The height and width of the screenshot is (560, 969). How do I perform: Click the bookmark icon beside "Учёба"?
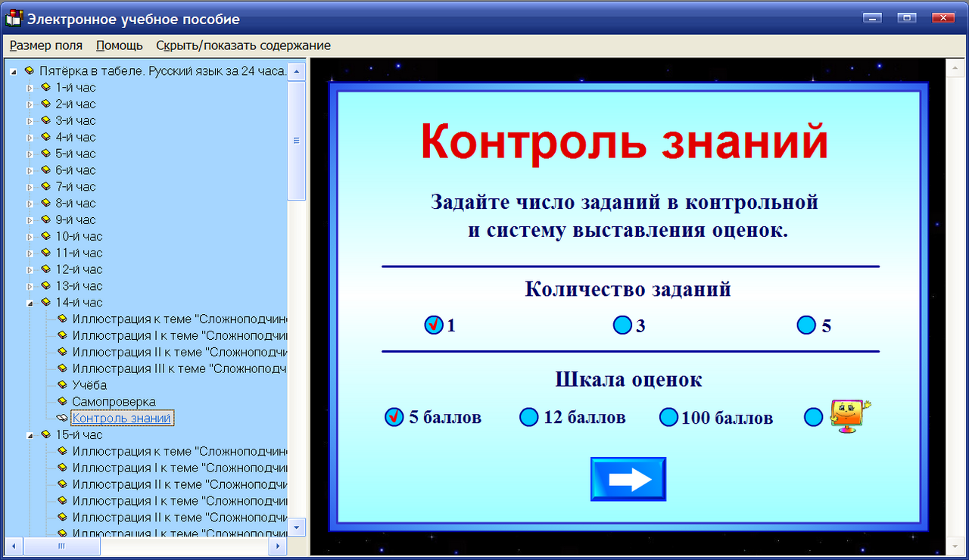[63, 384]
